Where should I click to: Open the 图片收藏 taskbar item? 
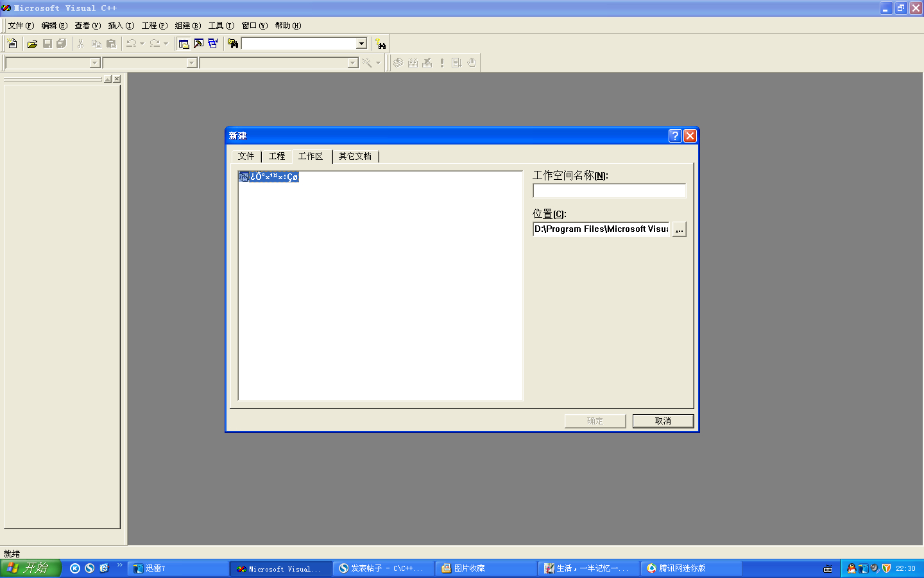(486, 568)
